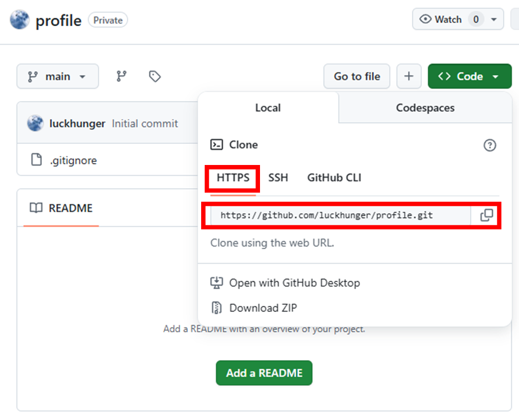Viewport: 519px width, 420px height.
Task: Click the Clone terminal icon
Action: pyautogui.click(x=216, y=145)
